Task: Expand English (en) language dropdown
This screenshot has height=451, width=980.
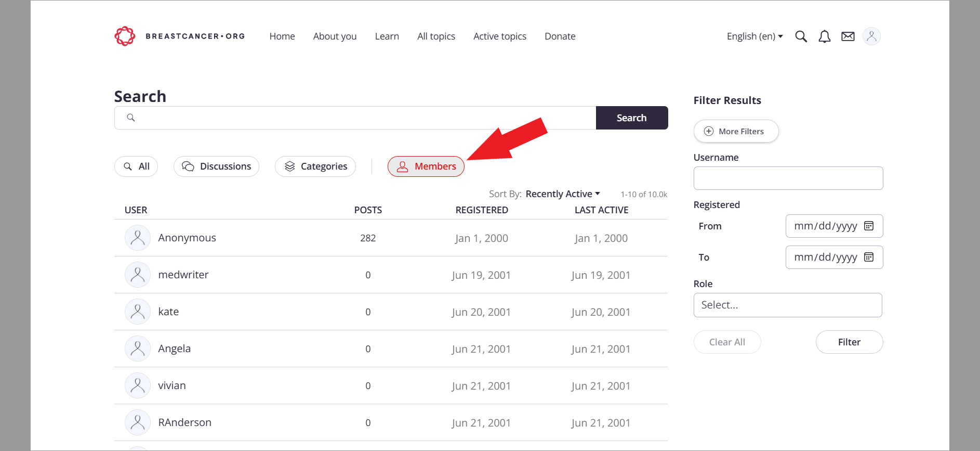Action: 754,36
